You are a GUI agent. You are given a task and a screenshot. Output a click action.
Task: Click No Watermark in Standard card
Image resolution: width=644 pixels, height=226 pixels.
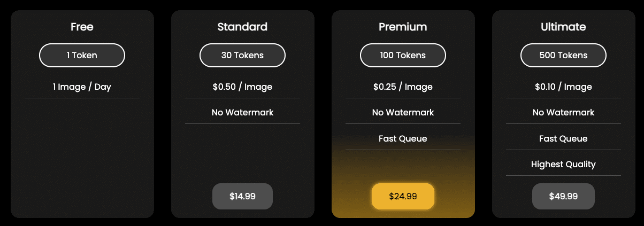[242, 112]
